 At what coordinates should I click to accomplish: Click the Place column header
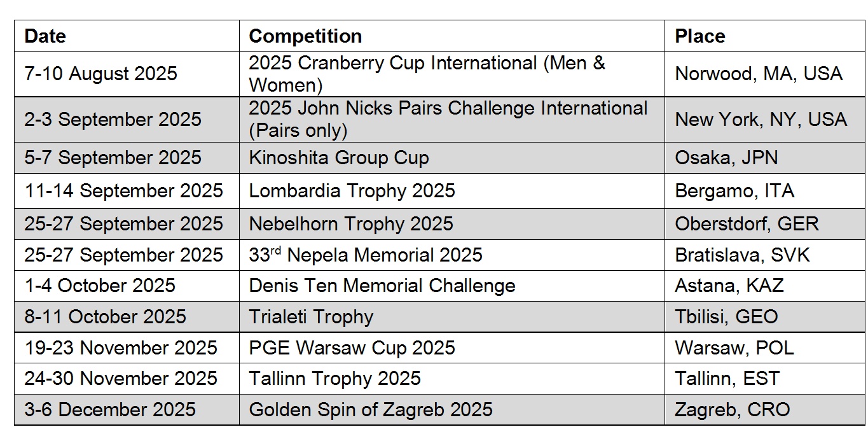point(699,36)
